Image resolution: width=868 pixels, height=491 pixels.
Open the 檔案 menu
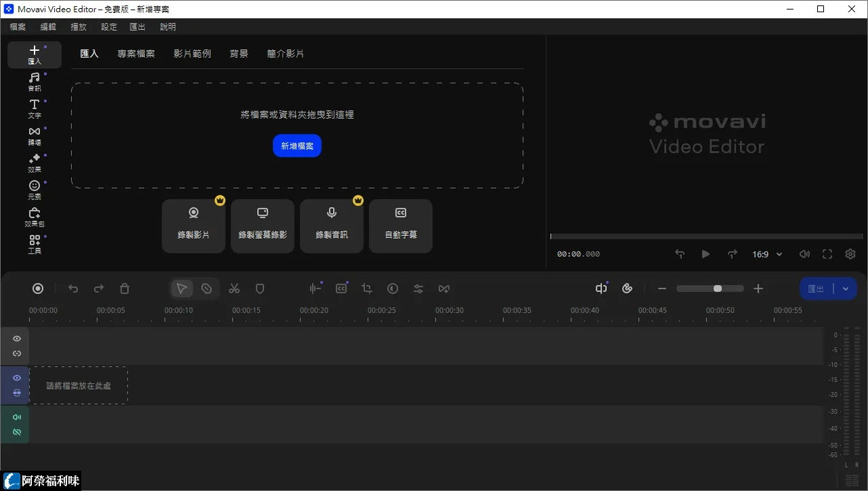[x=18, y=27]
